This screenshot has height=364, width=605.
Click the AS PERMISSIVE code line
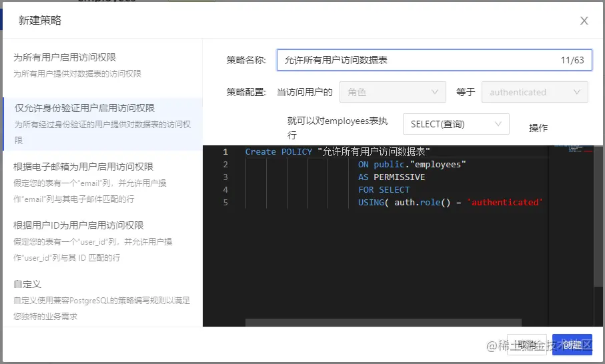point(392,177)
